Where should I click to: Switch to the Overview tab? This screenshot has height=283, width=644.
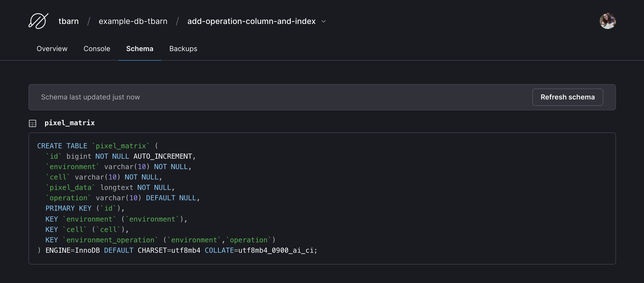pyautogui.click(x=52, y=49)
